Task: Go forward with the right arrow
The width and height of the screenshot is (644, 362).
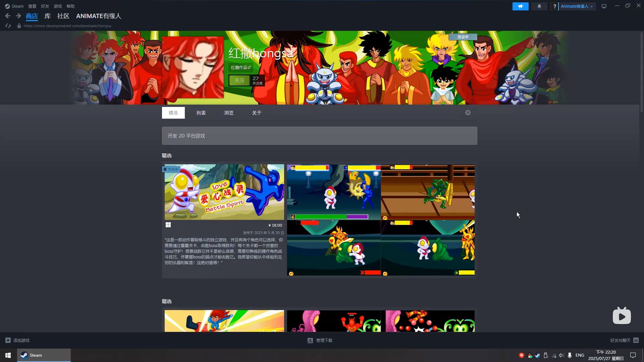Action: point(18,16)
